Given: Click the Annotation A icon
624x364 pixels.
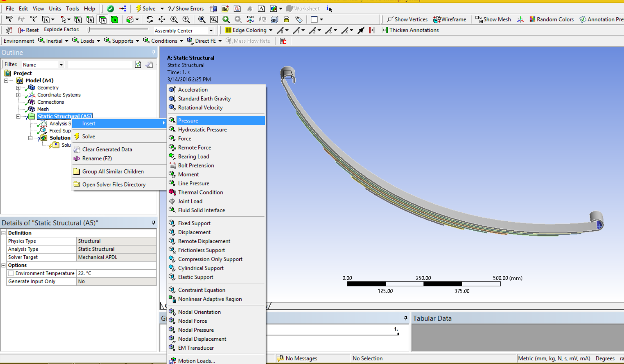Looking at the screenshot, I should point(262,9).
